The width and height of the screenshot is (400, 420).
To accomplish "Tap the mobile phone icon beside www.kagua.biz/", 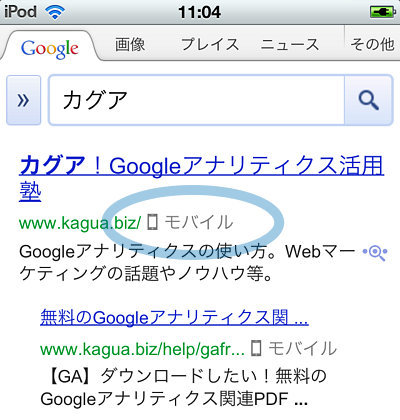I will [x=152, y=222].
